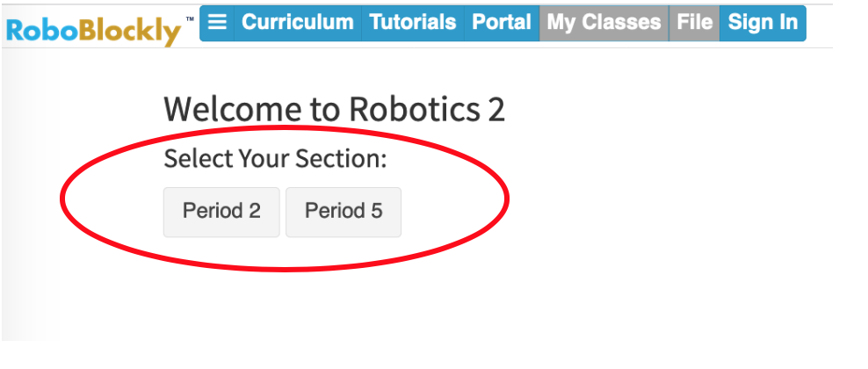Click the trademark symbol beside the logo
This screenshot has height=369, width=868.
[190, 19]
